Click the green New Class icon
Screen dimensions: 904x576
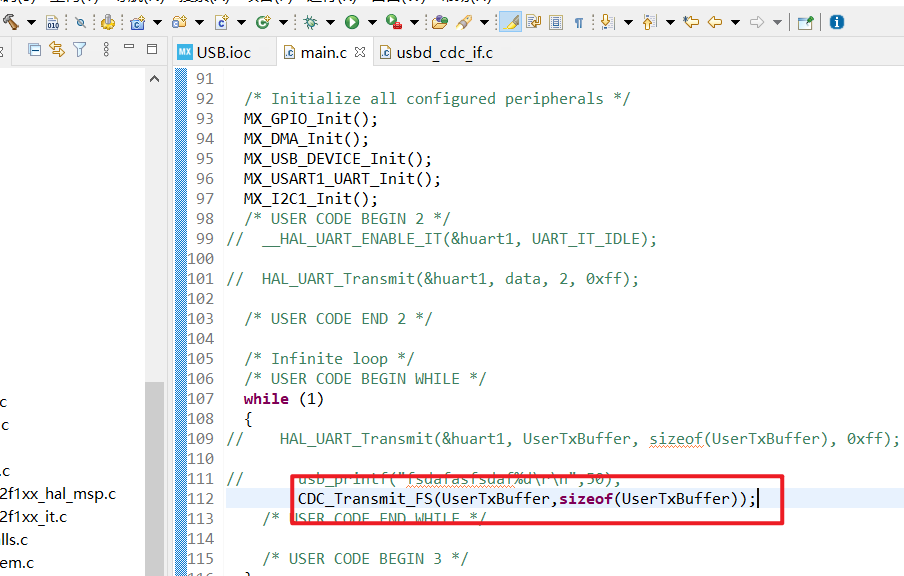[x=263, y=22]
